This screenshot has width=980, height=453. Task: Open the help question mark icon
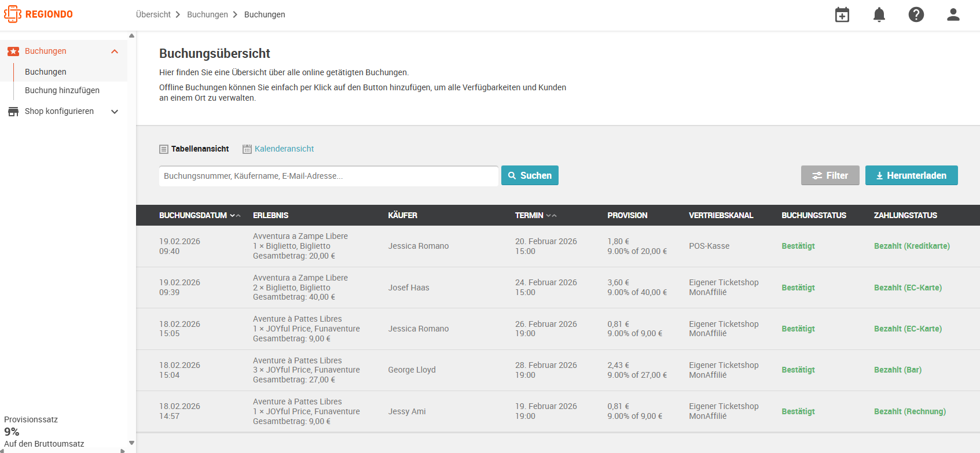(916, 14)
